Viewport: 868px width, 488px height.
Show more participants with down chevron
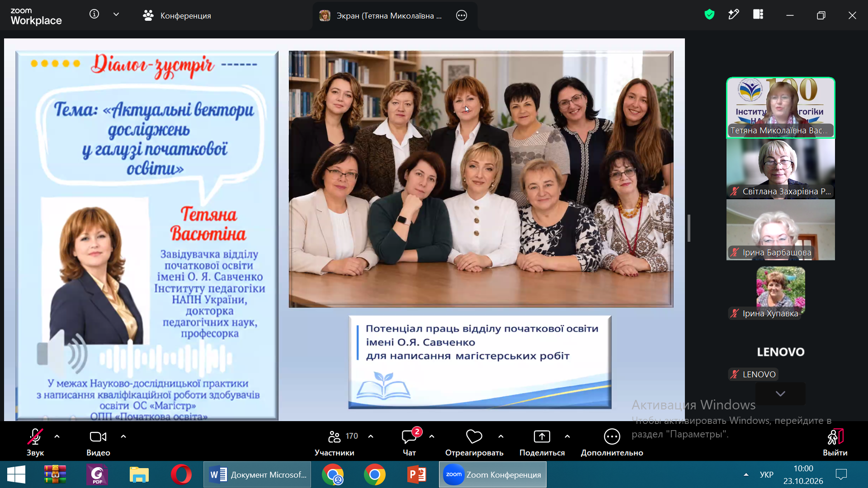780,394
